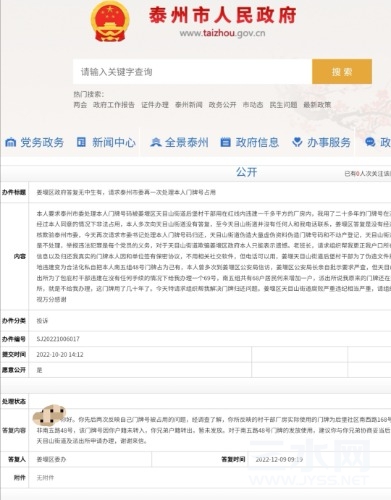Click the 搜索 search button
391x500 pixels.
pos(342,72)
